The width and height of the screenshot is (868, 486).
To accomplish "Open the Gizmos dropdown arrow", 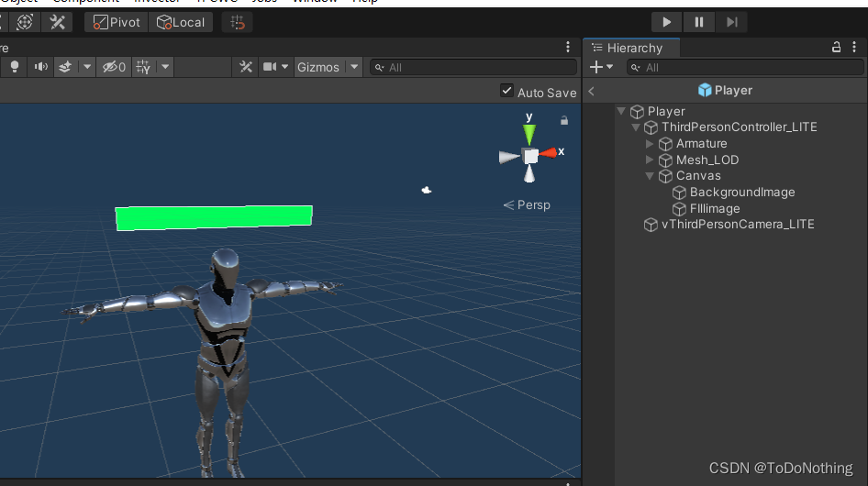I will (x=354, y=67).
